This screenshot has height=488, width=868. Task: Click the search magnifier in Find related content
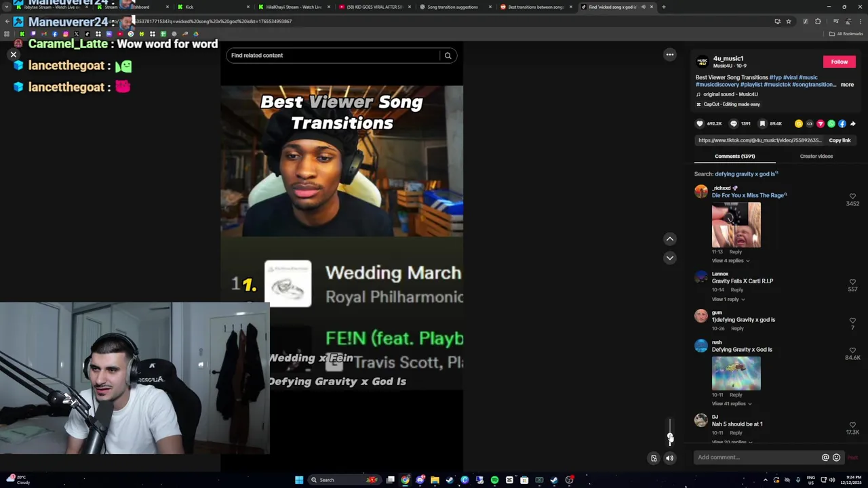tap(448, 56)
